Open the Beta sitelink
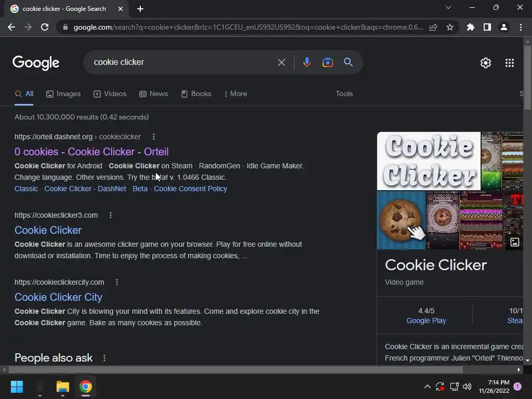Viewport: 532px width, 399px height. 140,189
